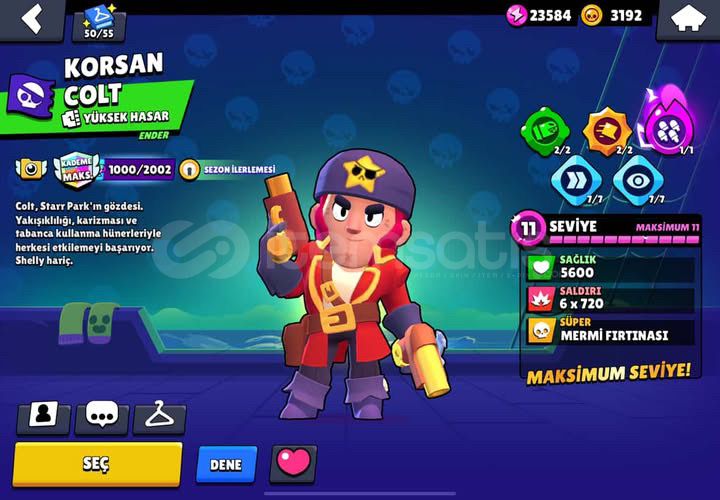Image resolution: width=720 pixels, height=500 pixels.
Task: Select the vision gear with eye icon
Action: (x=638, y=180)
